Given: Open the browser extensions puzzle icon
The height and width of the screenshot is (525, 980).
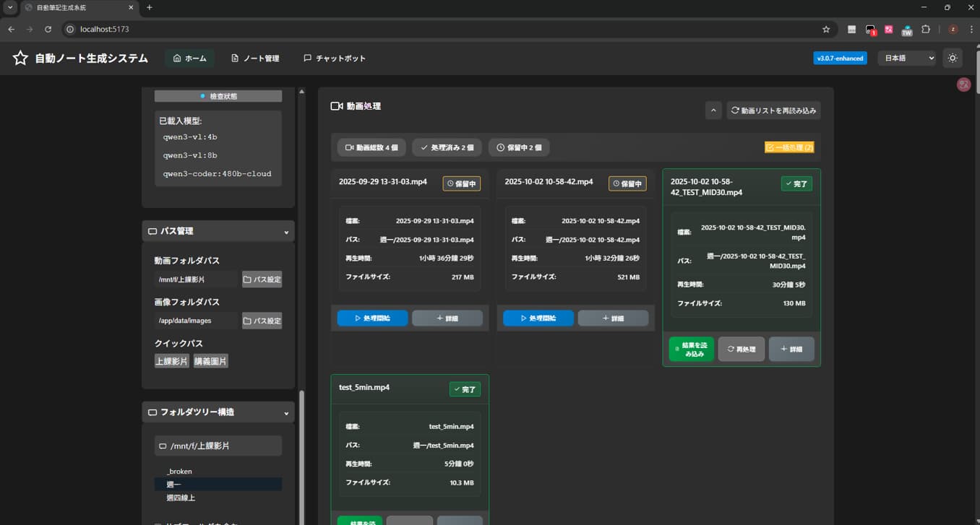Looking at the screenshot, I should tap(926, 30).
